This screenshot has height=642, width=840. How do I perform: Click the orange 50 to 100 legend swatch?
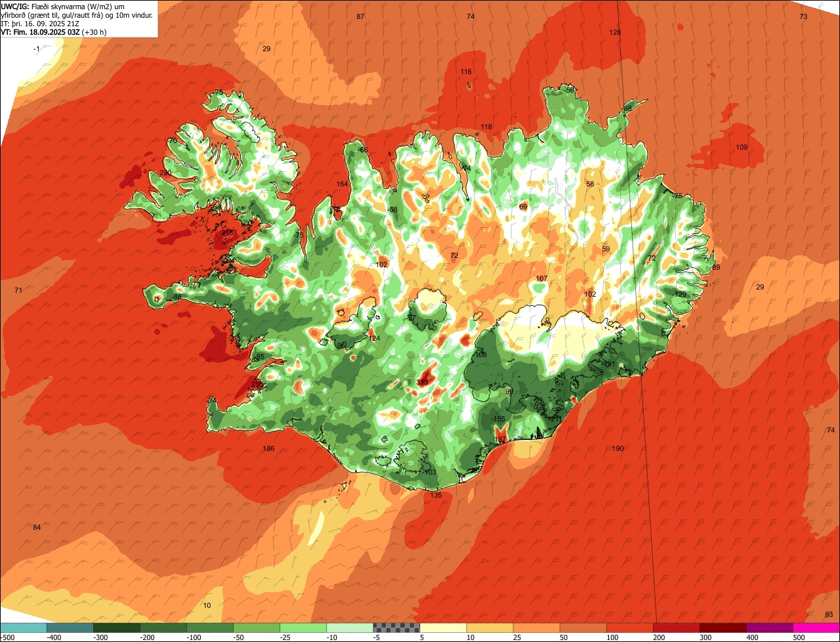click(x=583, y=628)
